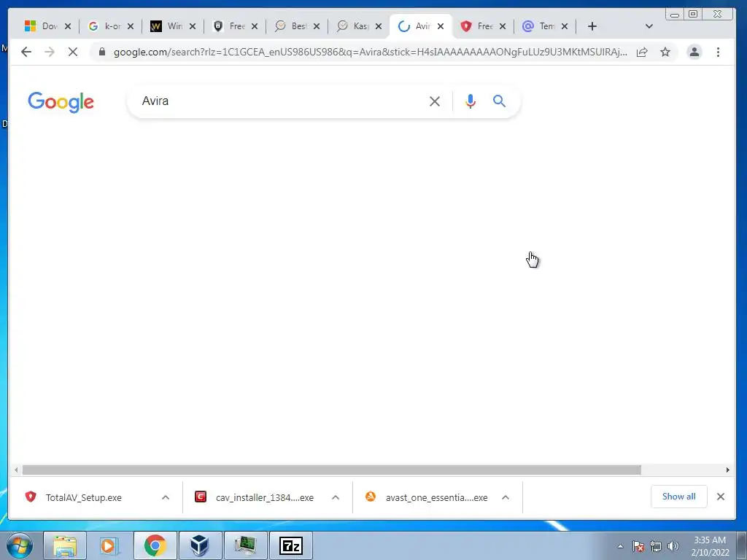Expand the tab search dropdown arrow
747x560 pixels.
649,26
